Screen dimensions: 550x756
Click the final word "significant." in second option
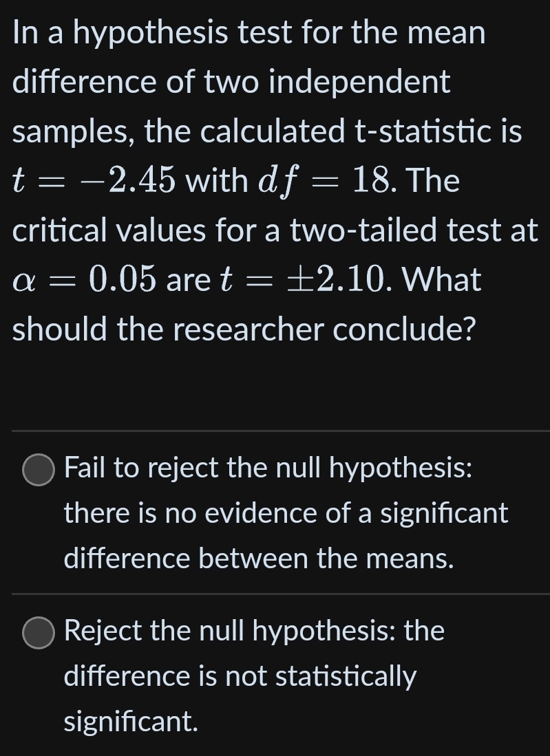[131, 722]
